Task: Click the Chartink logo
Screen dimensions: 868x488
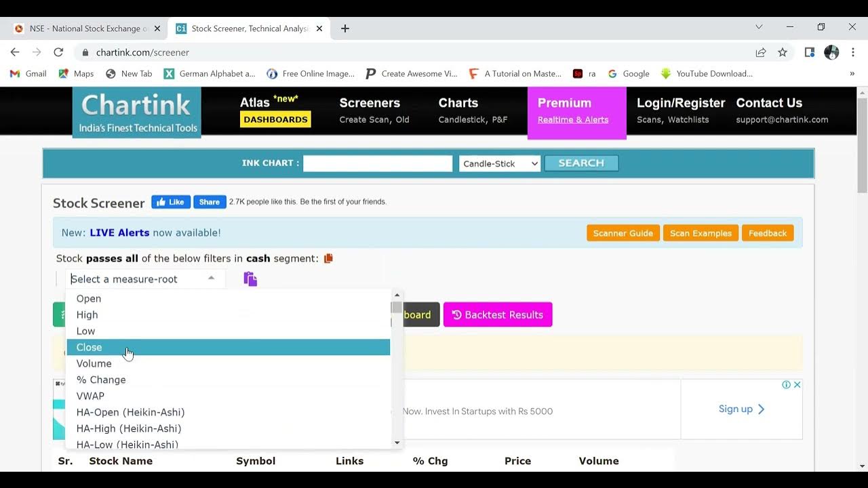Action: point(137,113)
